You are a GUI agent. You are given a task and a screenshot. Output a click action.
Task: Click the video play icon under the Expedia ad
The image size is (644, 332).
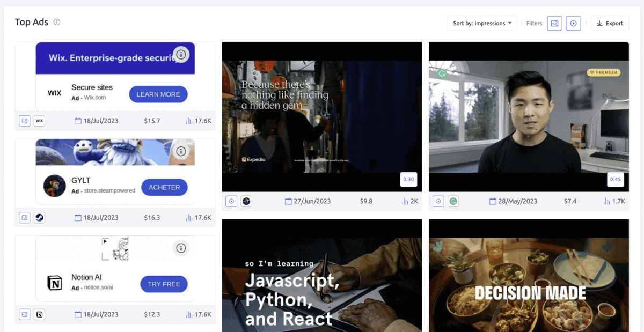[231, 201]
